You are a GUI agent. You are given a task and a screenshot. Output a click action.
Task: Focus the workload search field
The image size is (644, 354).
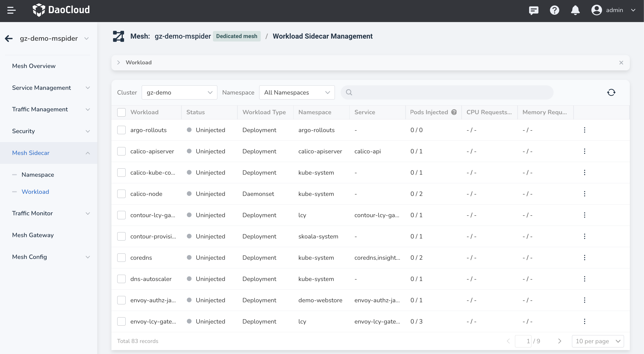(x=447, y=92)
